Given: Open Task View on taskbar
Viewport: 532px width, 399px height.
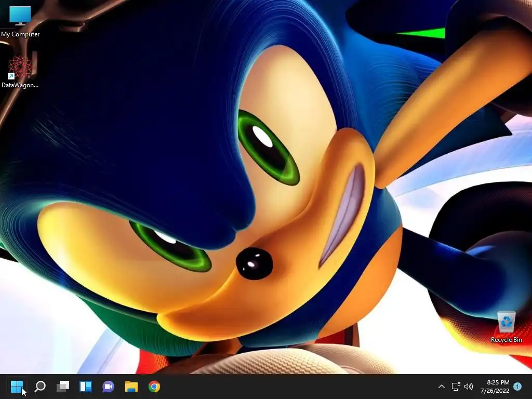Looking at the screenshot, I should tap(63, 386).
